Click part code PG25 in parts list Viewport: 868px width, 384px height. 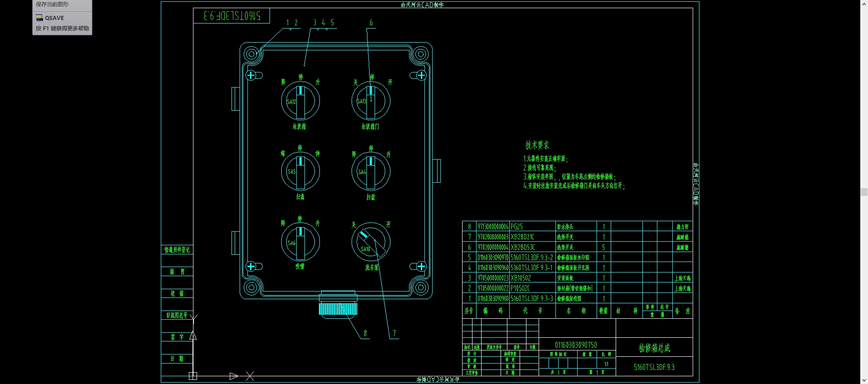click(x=517, y=227)
